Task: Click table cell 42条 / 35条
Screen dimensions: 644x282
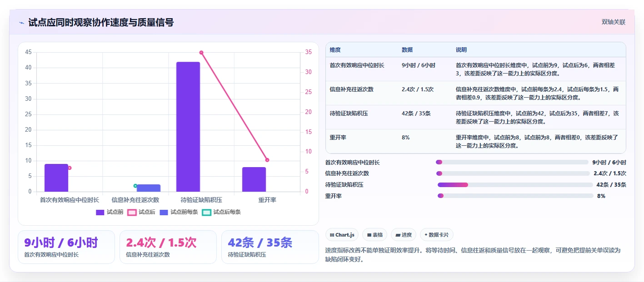Action: point(416,114)
